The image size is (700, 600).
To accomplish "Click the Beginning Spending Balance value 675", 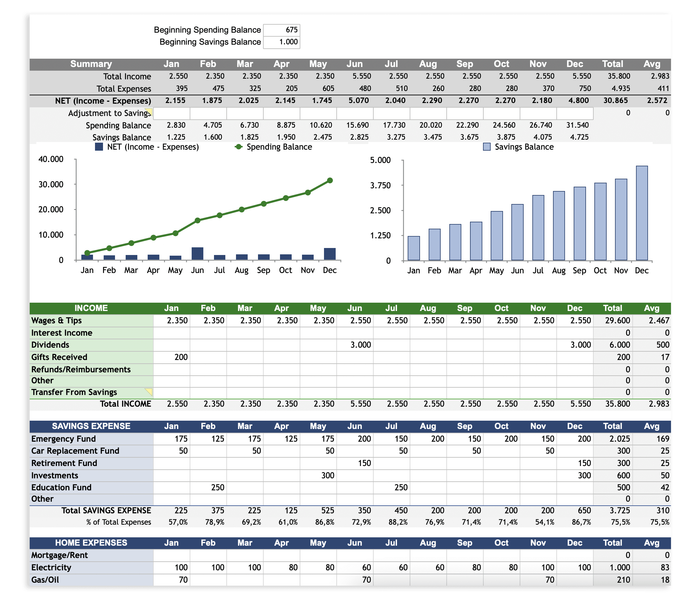I will [x=281, y=30].
